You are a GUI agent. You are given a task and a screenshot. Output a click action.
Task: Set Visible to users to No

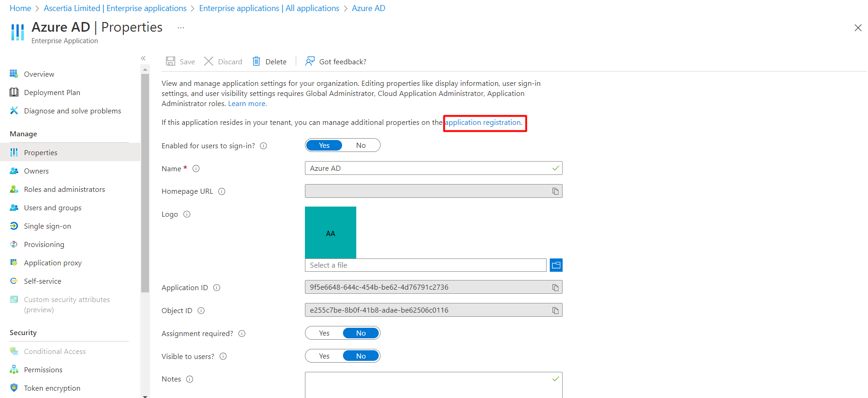coord(361,356)
